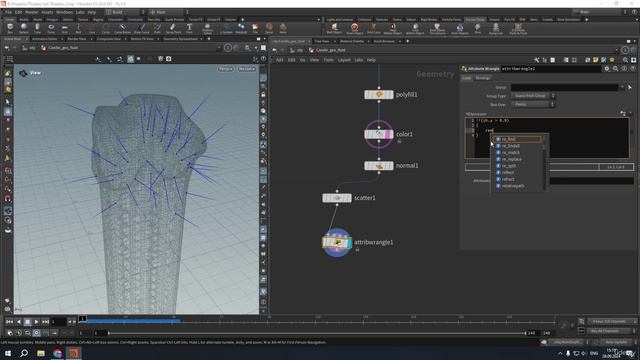This screenshot has height=360, width=640.
Task: Click the network editor wrench tools icon
Action: 537,60
